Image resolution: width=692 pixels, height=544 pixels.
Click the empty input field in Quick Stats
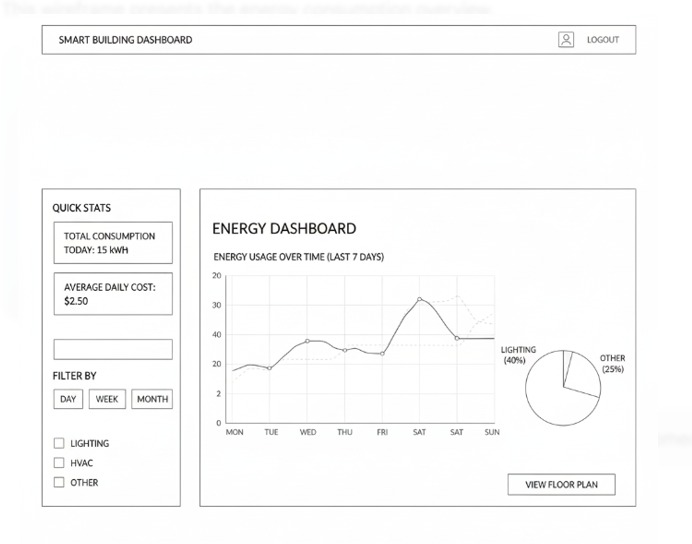112,349
